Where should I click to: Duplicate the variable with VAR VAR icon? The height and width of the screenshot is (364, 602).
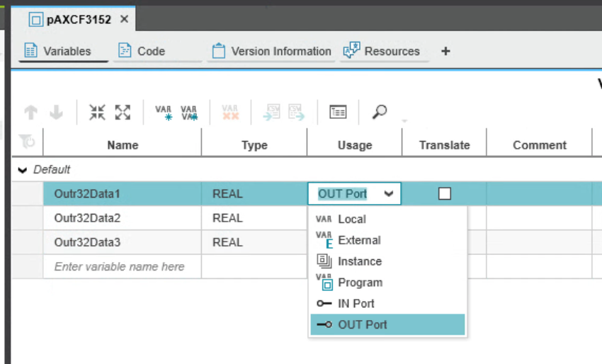coord(189,113)
